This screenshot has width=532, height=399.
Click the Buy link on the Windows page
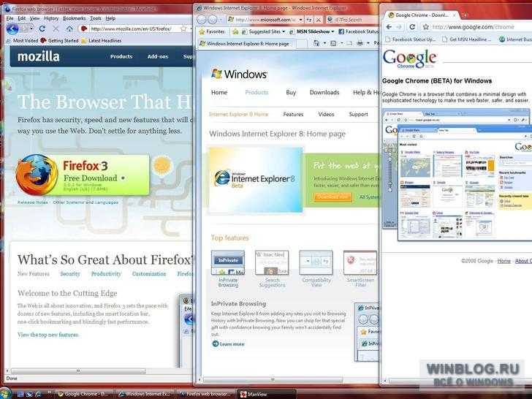(x=291, y=92)
